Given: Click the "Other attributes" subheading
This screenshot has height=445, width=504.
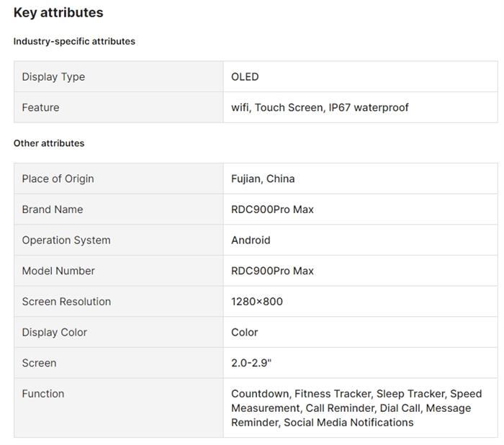Looking at the screenshot, I should 49,143.
